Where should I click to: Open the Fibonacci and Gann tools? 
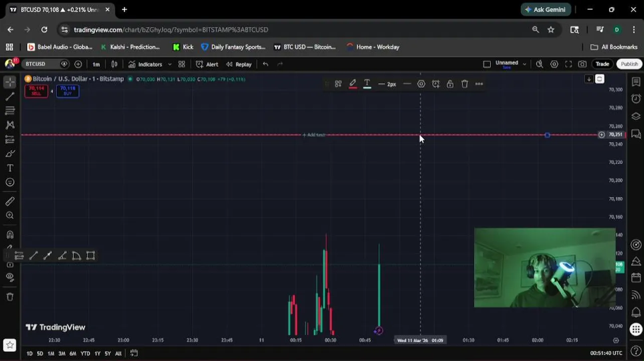tap(10, 110)
